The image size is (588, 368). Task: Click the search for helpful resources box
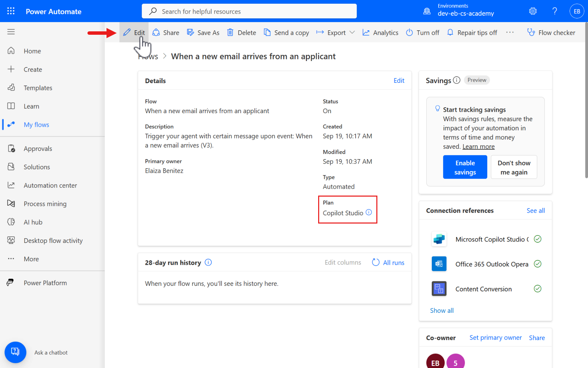point(249,11)
